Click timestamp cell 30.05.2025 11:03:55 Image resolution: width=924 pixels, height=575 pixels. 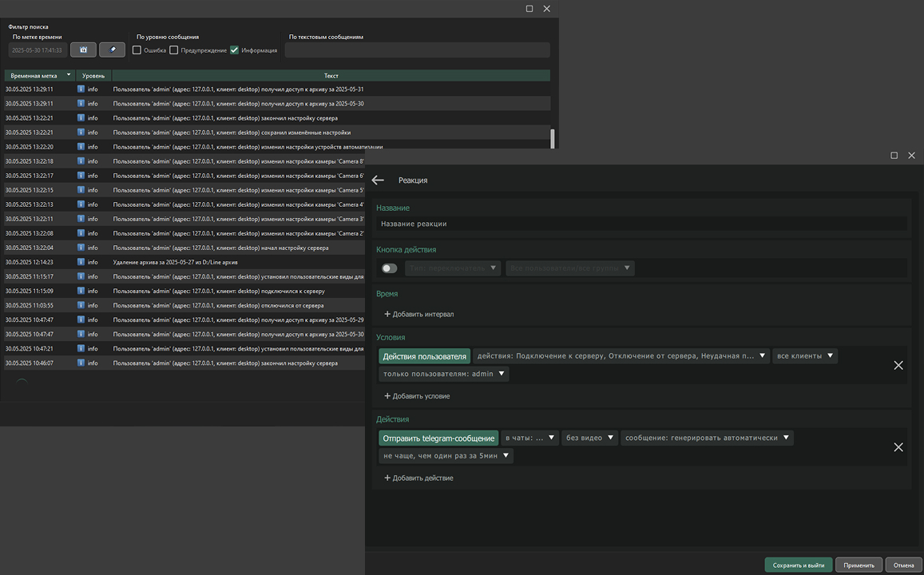[x=30, y=306]
